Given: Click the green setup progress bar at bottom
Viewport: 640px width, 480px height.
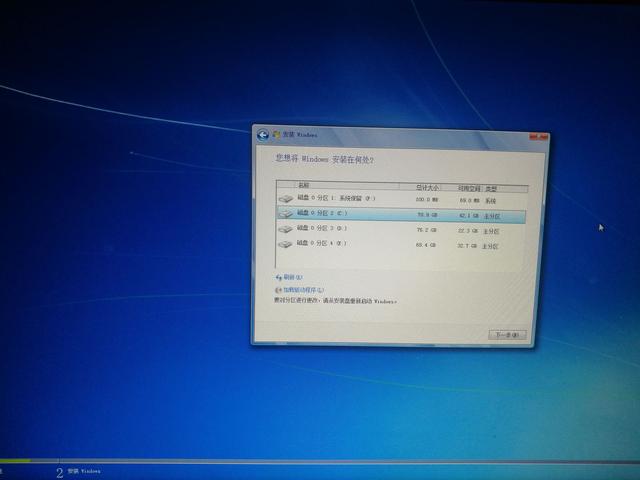Looking at the screenshot, I should (x=15, y=460).
